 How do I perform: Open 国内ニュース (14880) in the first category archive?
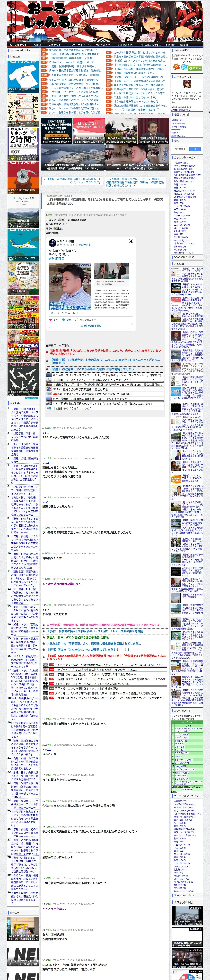(x=184, y=172)
